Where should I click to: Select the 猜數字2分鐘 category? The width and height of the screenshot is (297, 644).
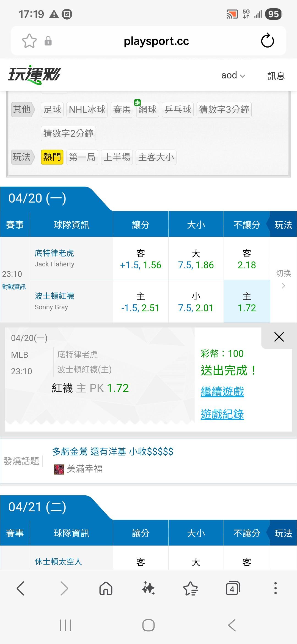tap(68, 133)
